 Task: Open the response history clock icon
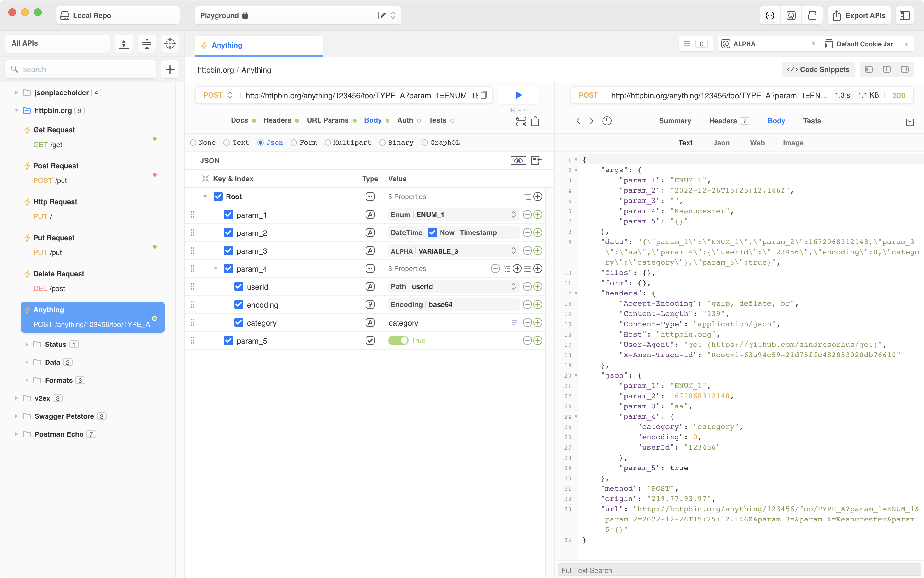(x=607, y=121)
